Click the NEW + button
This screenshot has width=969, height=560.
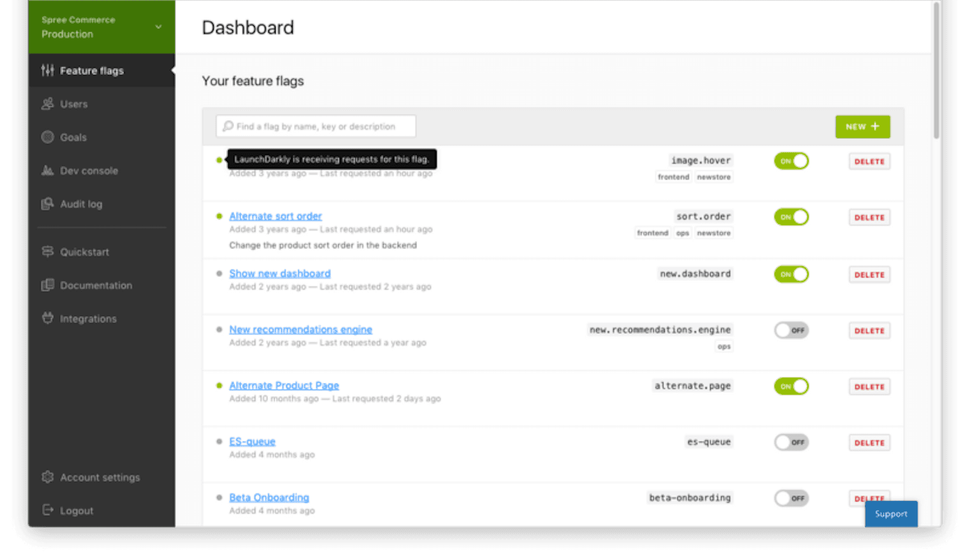click(862, 127)
